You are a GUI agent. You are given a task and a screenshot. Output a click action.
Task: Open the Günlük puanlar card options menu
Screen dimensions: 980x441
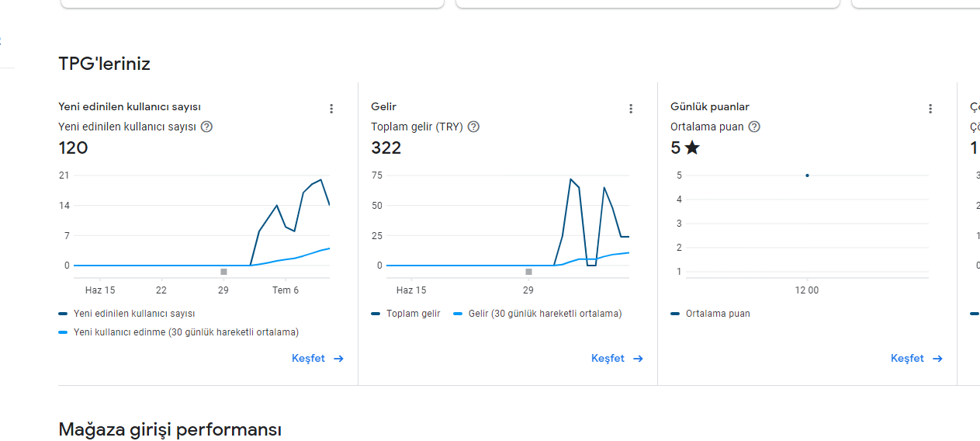point(930,109)
